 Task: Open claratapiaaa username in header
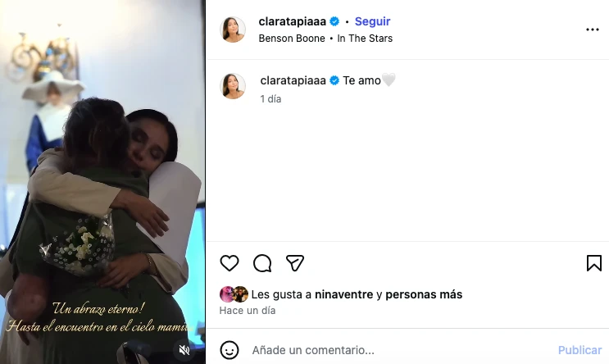click(x=292, y=21)
